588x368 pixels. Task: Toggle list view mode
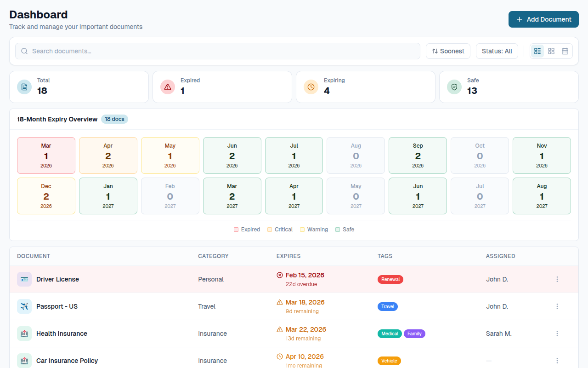[x=537, y=51]
